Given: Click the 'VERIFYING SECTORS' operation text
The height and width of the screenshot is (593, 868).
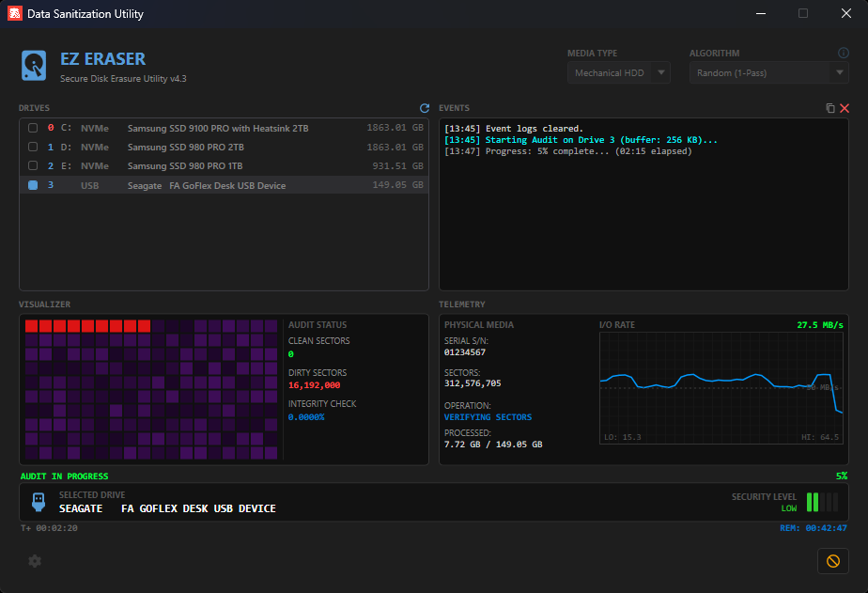Looking at the screenshot, I should point(488,417).
